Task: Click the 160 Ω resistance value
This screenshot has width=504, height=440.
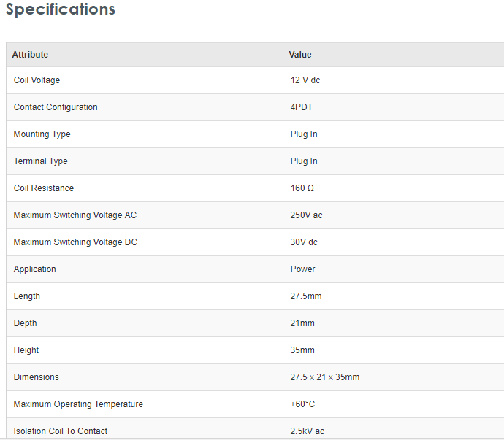Action: (x=302, y=188)
